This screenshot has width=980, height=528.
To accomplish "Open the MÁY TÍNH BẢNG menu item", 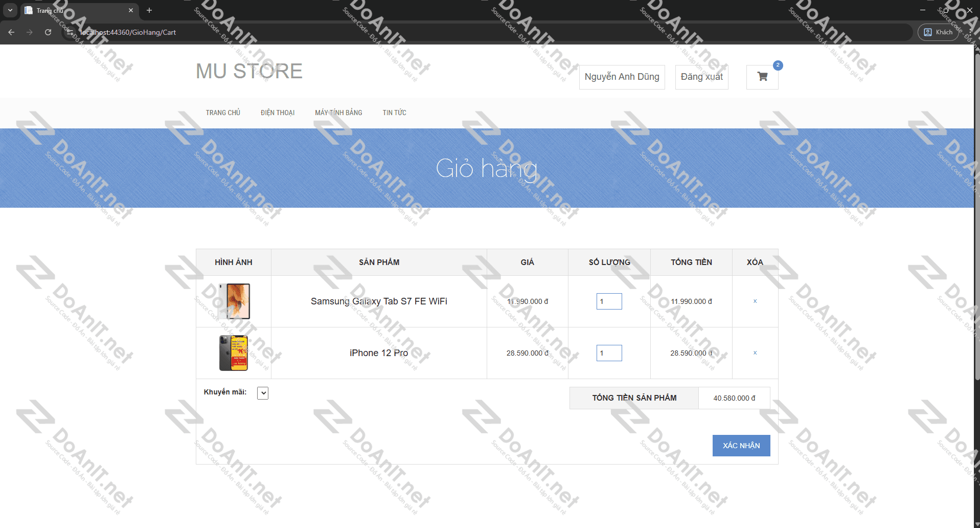I will point(338,113).
